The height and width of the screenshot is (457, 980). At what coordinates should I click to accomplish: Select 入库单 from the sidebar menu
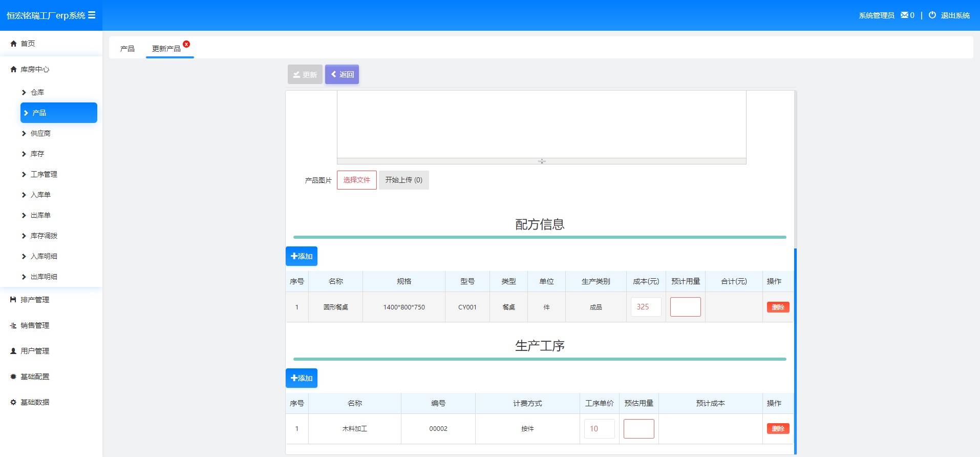click(x=40, y=195)
